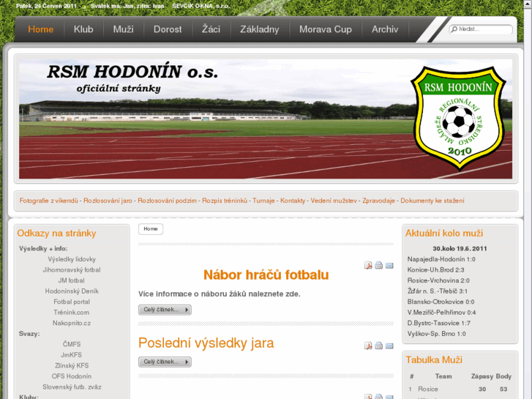Select Rosice-Vrchovina 2:0 result
Image resolution: width=532 pixels, height=399 pixels.
tap(438, 280)
